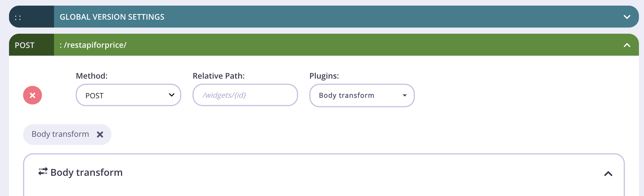This screenshot has width=644, height=196.
Task: Click the Relative Path label
Action: pos(219,76)
